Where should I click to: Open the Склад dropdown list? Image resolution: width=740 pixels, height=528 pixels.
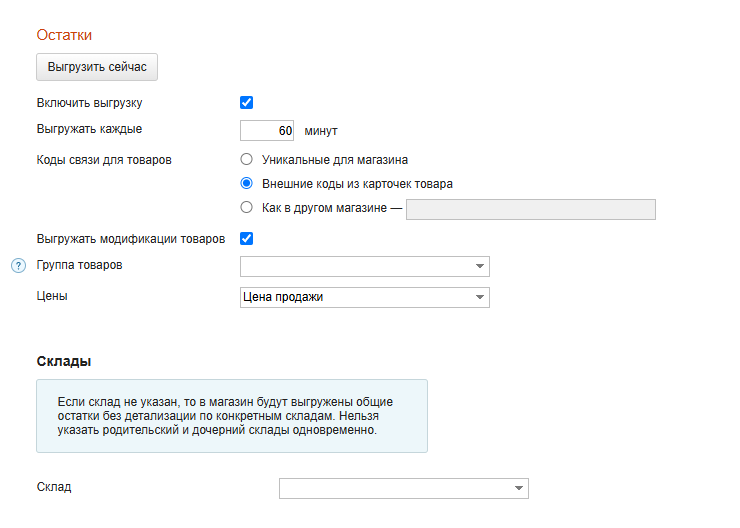[403, 488]
